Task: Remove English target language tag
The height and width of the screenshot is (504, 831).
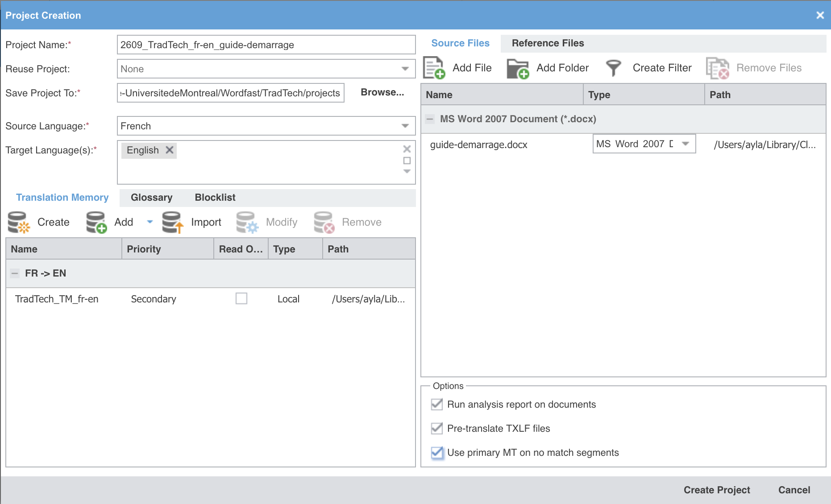Action: click(170, 150)
